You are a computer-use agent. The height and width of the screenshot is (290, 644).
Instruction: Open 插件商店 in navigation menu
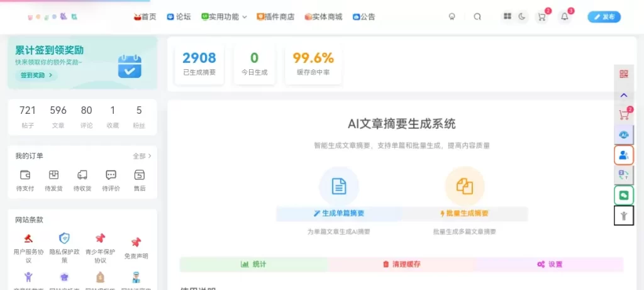coord(275,17)
